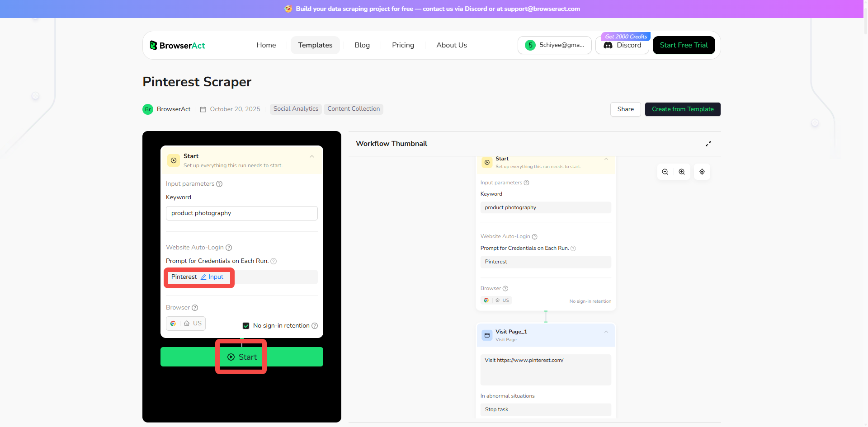Uncheck the No sign-in retention checkbox

point(245,325)
